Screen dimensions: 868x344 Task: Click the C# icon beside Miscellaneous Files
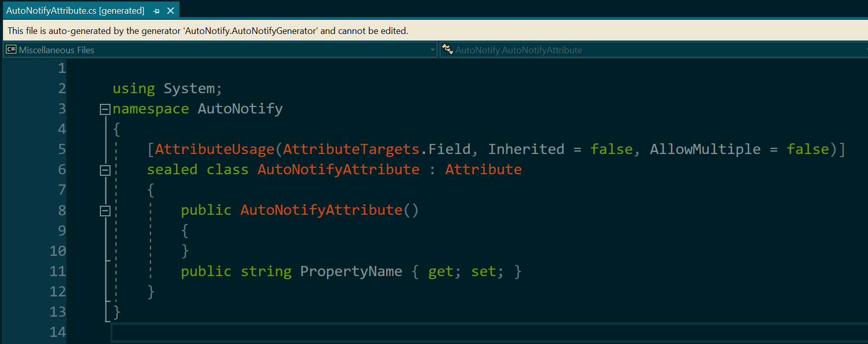click(x=11, y=50)
